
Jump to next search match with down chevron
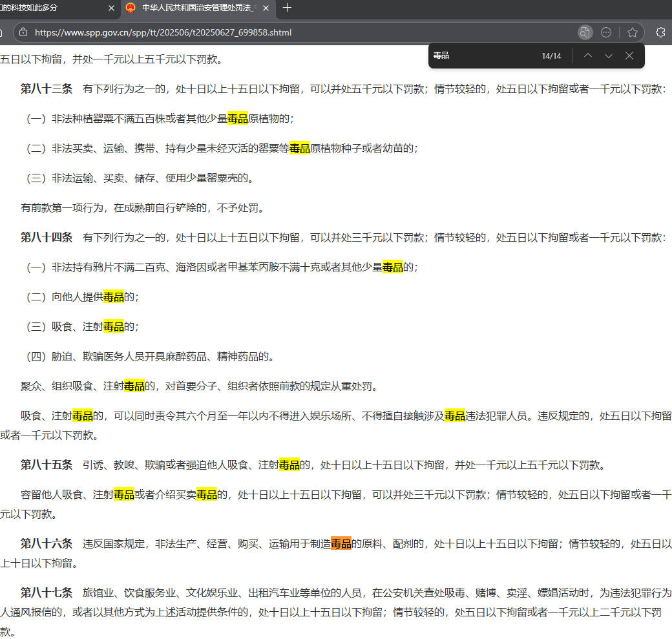(608, 56)
